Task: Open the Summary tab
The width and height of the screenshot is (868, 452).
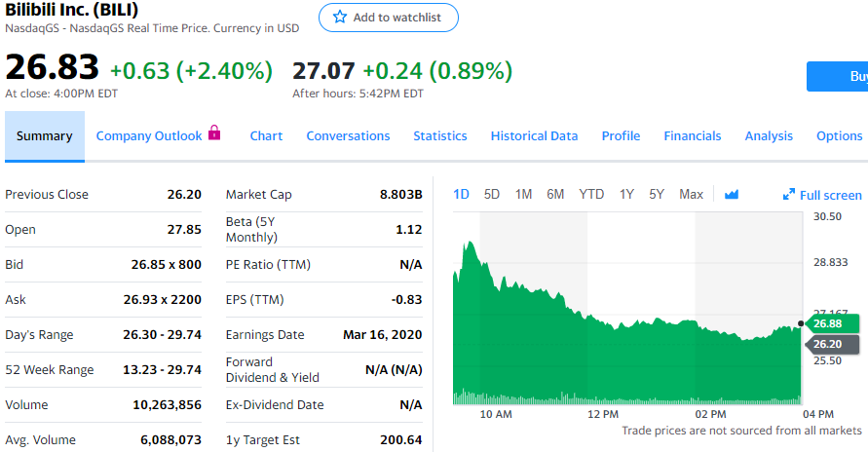Action: (x=44, y=136)
